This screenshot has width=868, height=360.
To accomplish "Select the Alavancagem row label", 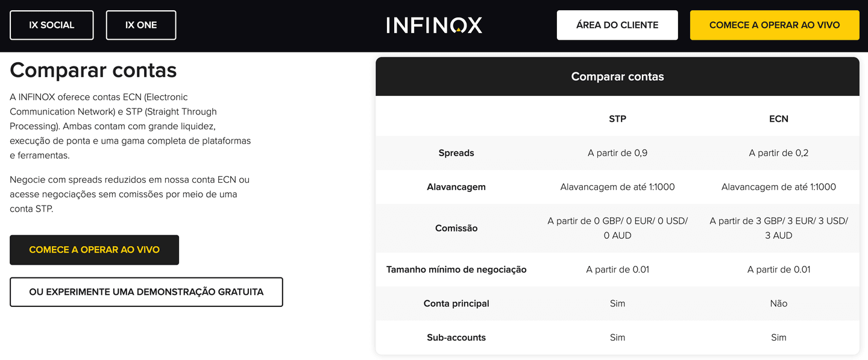I will pos(456,187).
